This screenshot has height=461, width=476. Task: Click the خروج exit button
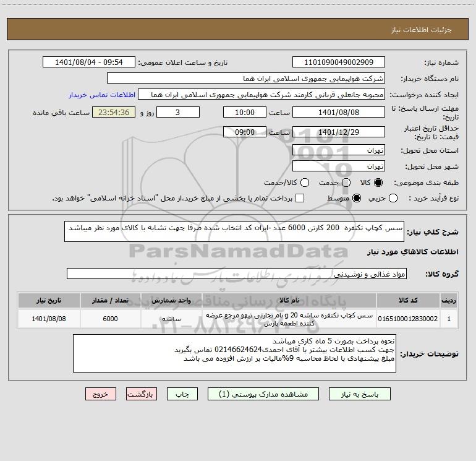(101, 394)
